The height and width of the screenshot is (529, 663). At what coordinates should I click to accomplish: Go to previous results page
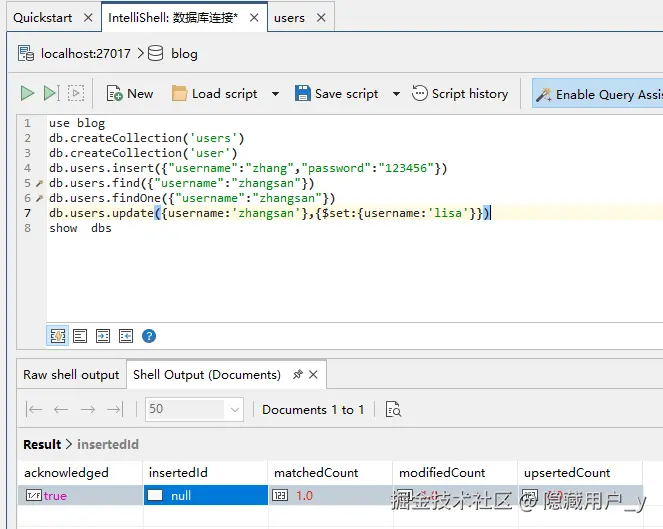pyautogui.click(x=61, y=409)
